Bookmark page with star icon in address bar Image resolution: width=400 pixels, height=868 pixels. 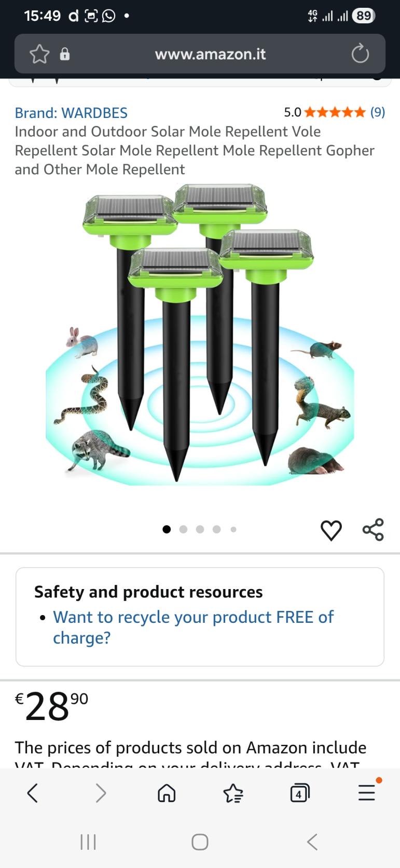tap(39, 54)
